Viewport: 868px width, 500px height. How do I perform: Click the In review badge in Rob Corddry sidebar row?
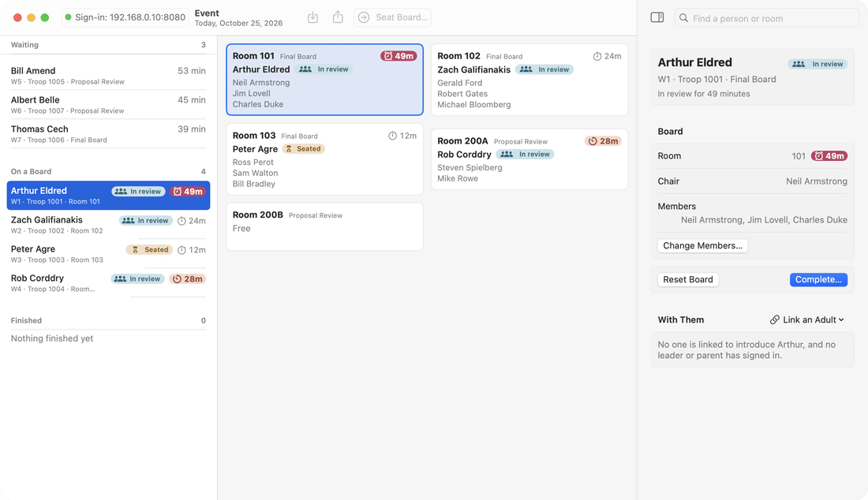pos(138,278)
